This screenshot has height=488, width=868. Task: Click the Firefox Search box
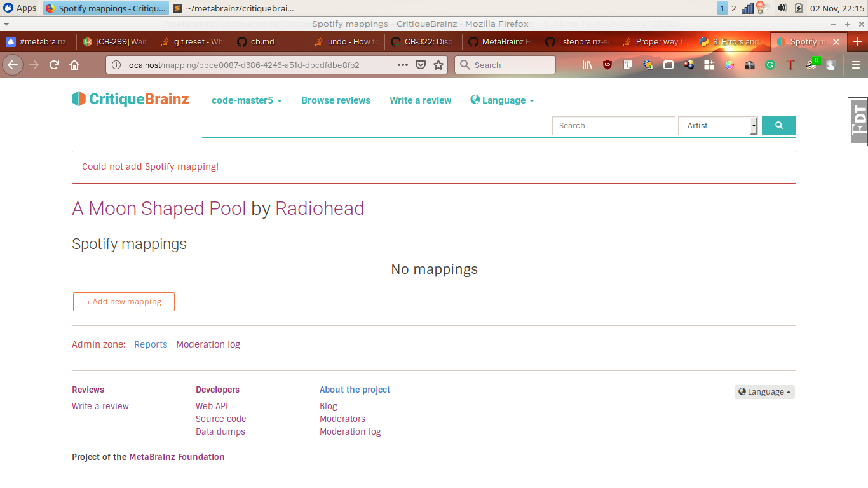(505, 65)
